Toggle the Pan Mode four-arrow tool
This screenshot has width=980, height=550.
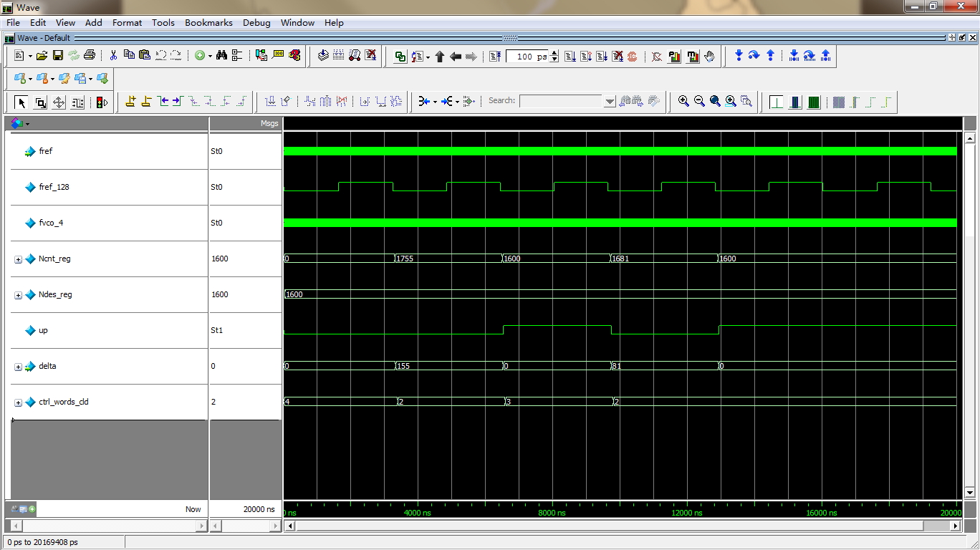tap(59, 102)
